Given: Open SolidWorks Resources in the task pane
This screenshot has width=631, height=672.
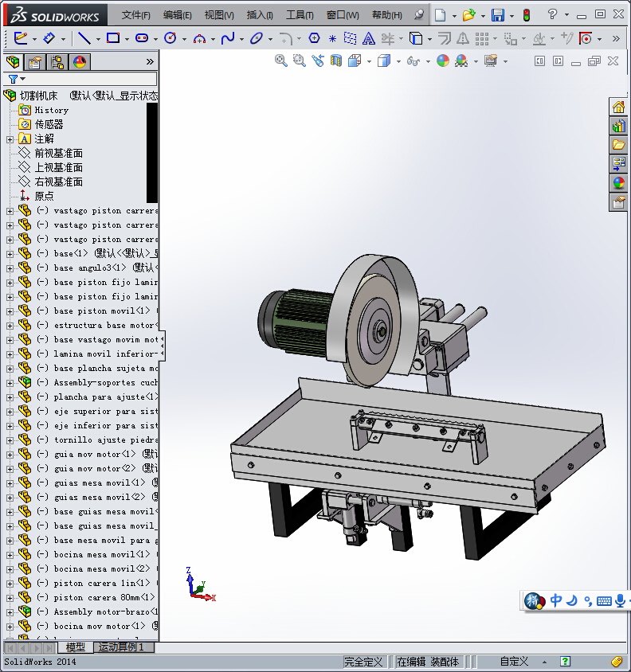Looking at the screenshot, I should [618, 107].
